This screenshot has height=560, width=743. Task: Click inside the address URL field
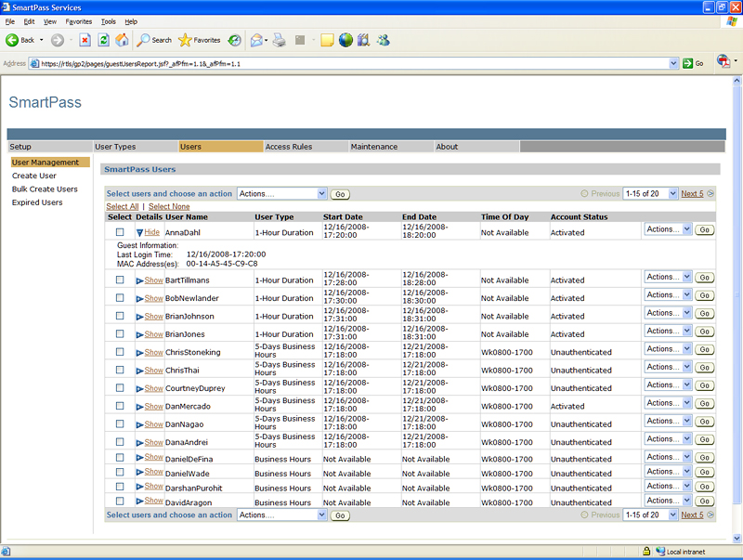[x=353, y=63]
